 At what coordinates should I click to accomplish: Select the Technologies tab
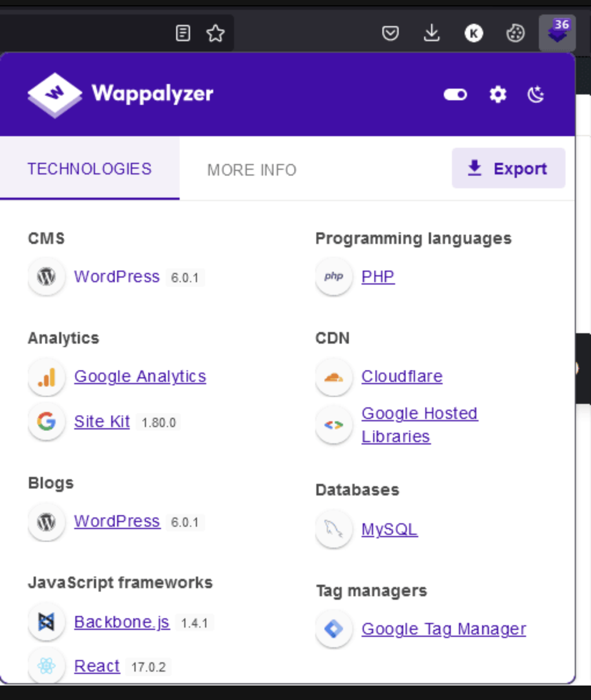pos(90,169)
